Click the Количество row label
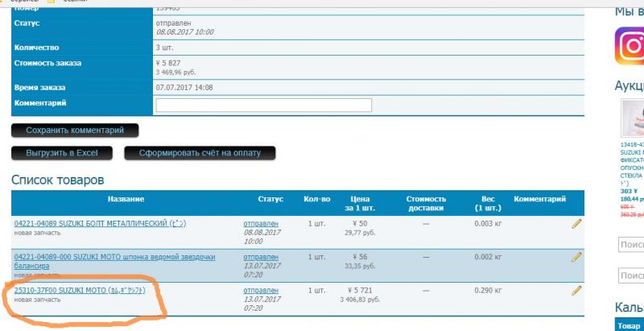 [36, 48]
